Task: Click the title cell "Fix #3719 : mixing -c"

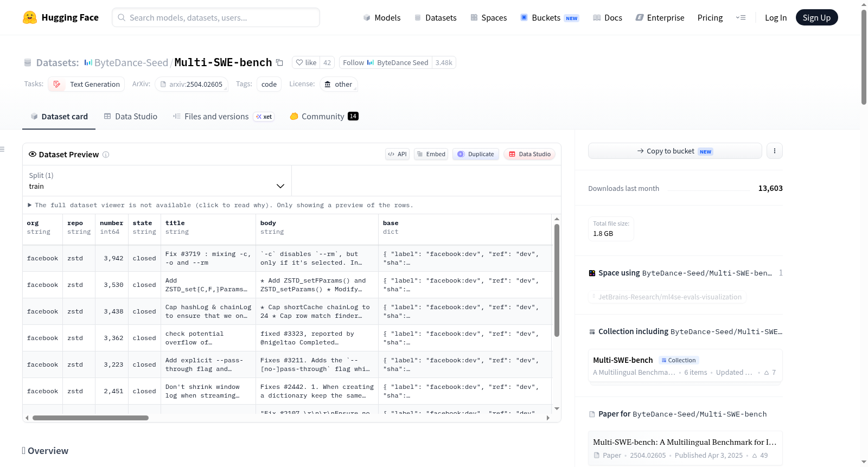Action: click(x=208, y=259)
